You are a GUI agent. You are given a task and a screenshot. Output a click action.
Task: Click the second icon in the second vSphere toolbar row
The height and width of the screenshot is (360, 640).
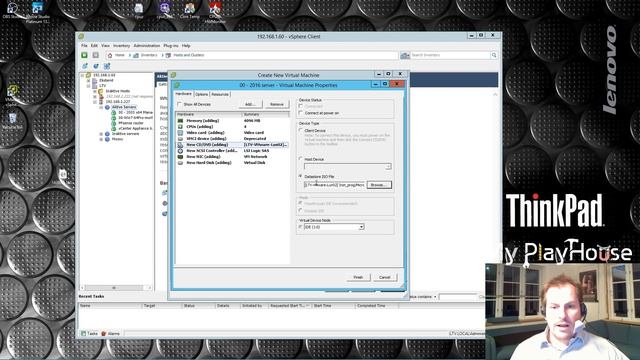click(x=96, y=66)
